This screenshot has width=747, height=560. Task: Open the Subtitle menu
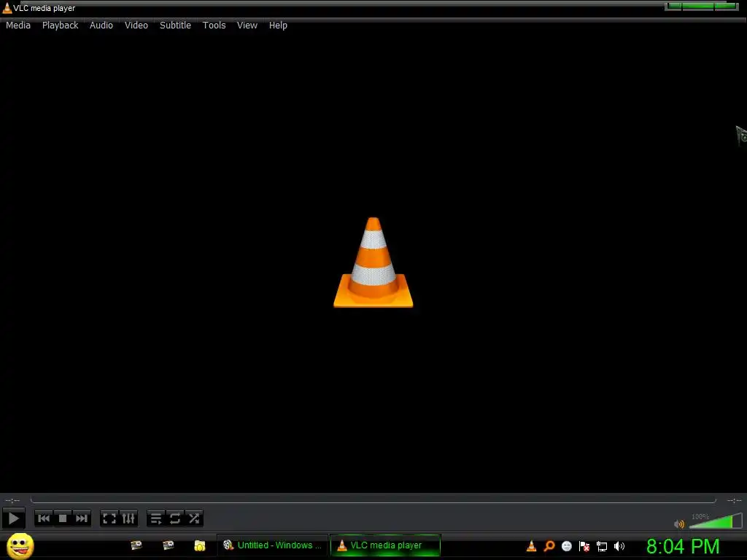175,26
